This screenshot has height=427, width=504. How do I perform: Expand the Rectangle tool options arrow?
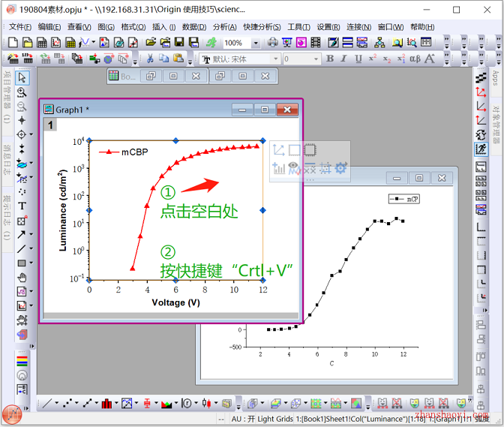pyautogui.click(x=31, y=263)
